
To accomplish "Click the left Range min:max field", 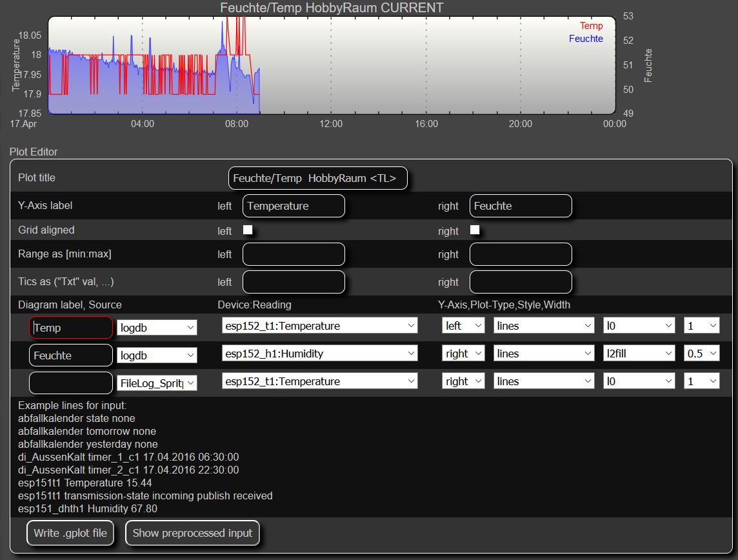I will (x=294, y=254).
